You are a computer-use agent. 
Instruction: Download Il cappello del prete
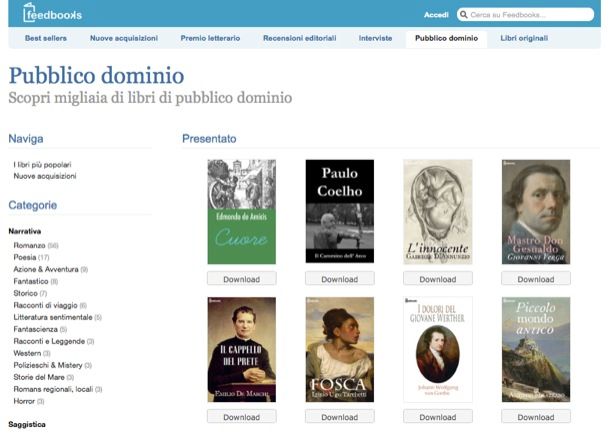point(242,417)
